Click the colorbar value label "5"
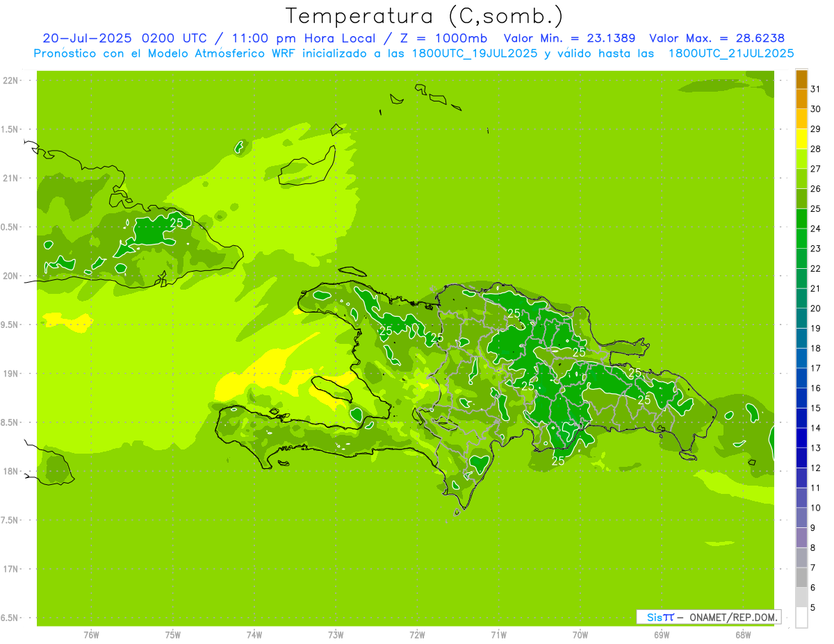The height and width of the screenshot is (644, 834). 813,608
